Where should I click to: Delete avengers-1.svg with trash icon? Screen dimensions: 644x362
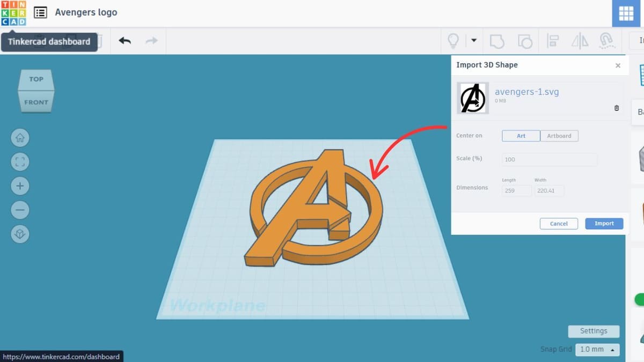(x=617, y=108)
